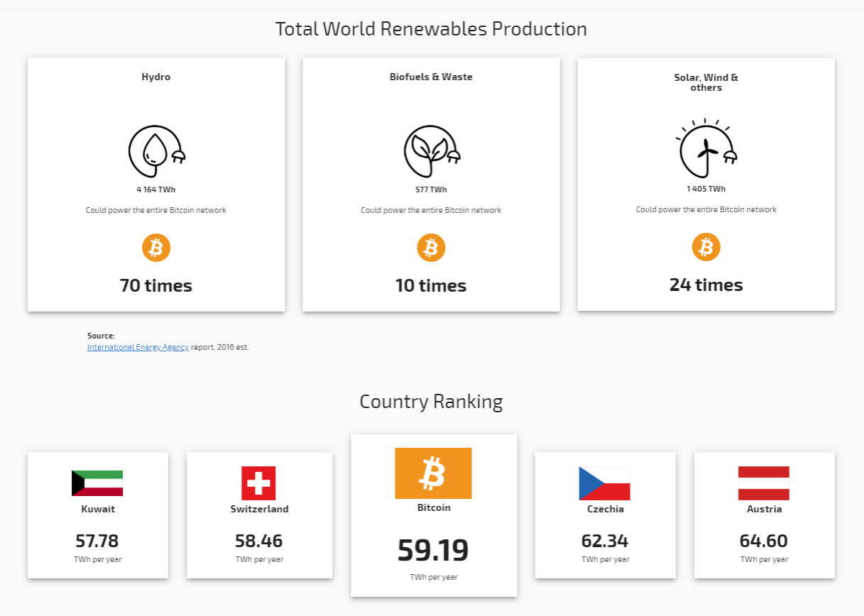Click the "Total World Renewables Production" heading
Image resolution: width=864 pixels, height=616 pixels.
coord(431,29)
